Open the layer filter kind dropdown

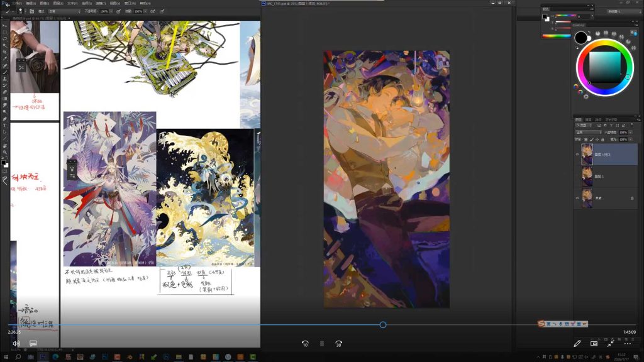click(x=583, y=125)
